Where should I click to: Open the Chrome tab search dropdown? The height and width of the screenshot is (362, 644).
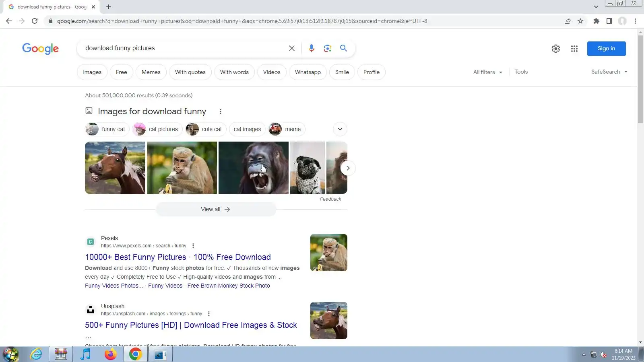click(596, 7)
